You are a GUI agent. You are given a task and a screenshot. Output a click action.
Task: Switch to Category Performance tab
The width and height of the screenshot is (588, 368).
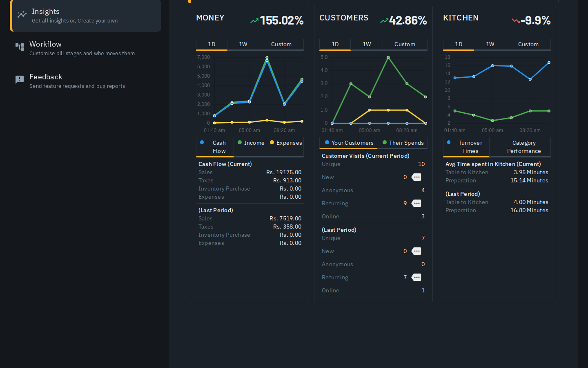tap(520, 147)
